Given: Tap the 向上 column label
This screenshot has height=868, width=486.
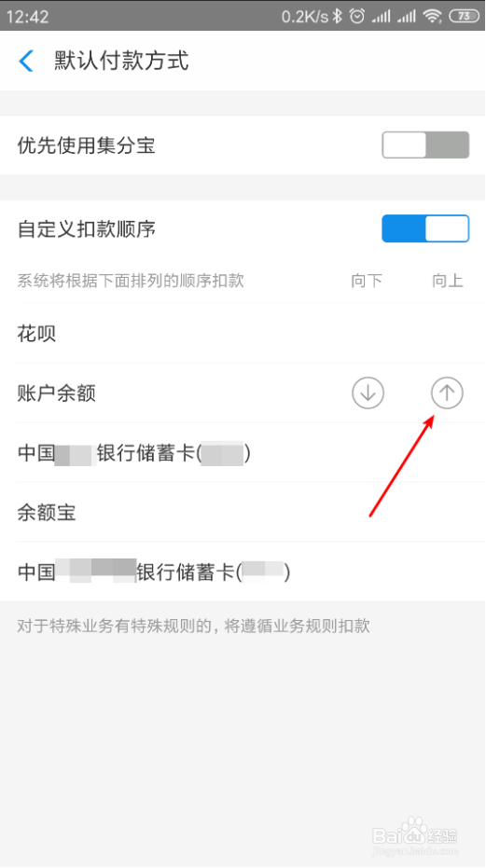Looking at the screenshot, I should click(447, 281).
